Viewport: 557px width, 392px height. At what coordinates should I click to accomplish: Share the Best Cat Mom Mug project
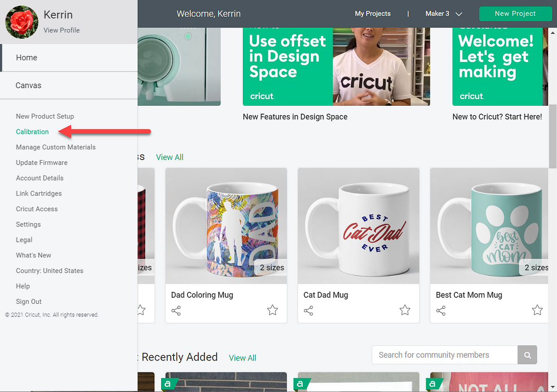(441, 311)
